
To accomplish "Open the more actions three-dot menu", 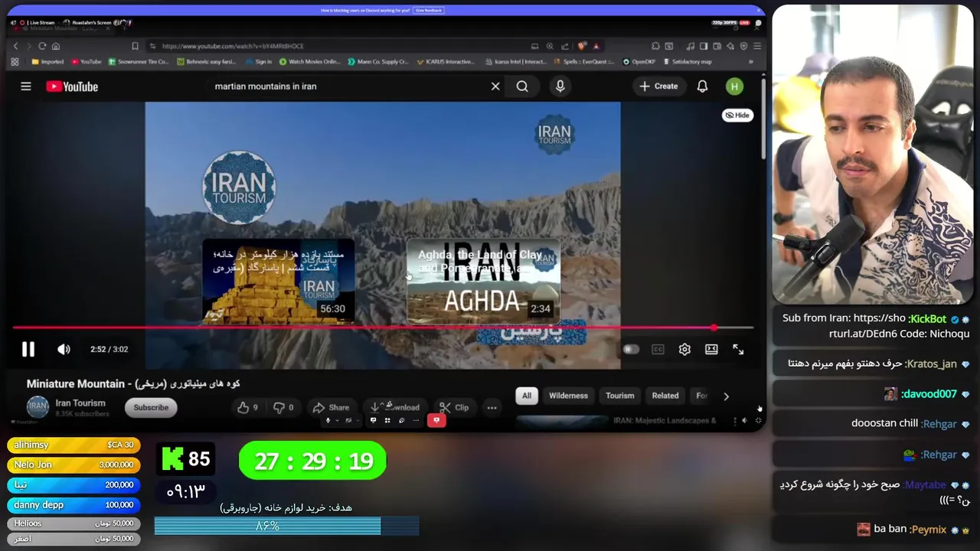I will click(x=492, y=407).
